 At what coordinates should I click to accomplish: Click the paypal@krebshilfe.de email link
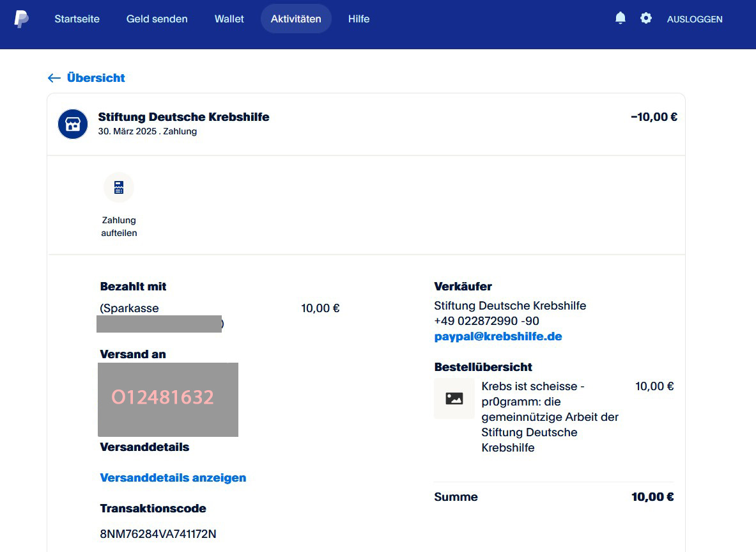pyautogui.click(x=498, y=336)
